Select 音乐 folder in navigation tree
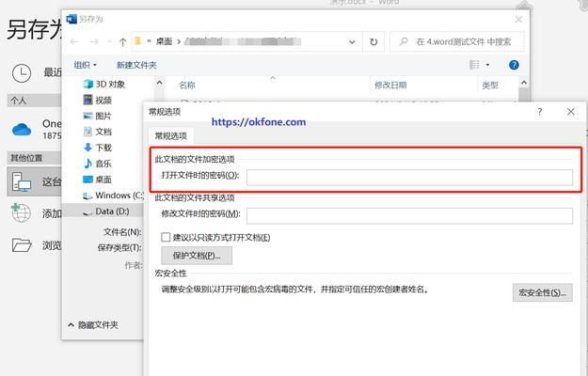The width and height of the screenshot is (588, 376). pyautogui.click(x=97, y=164)
